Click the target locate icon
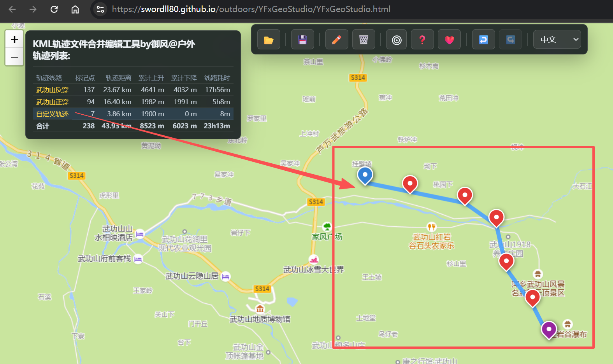Screen dimensions: 613x364 pyautogui.click(x=397, y=40)
